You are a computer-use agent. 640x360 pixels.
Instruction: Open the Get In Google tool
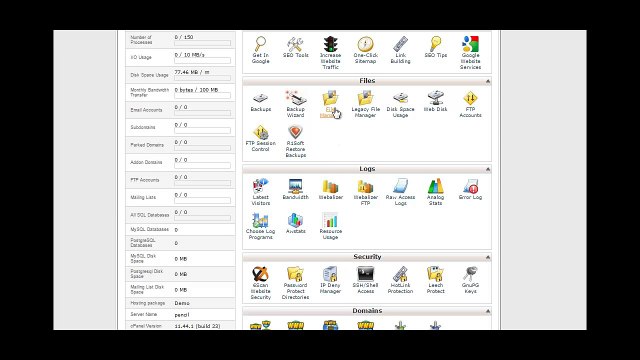(260, 50)
